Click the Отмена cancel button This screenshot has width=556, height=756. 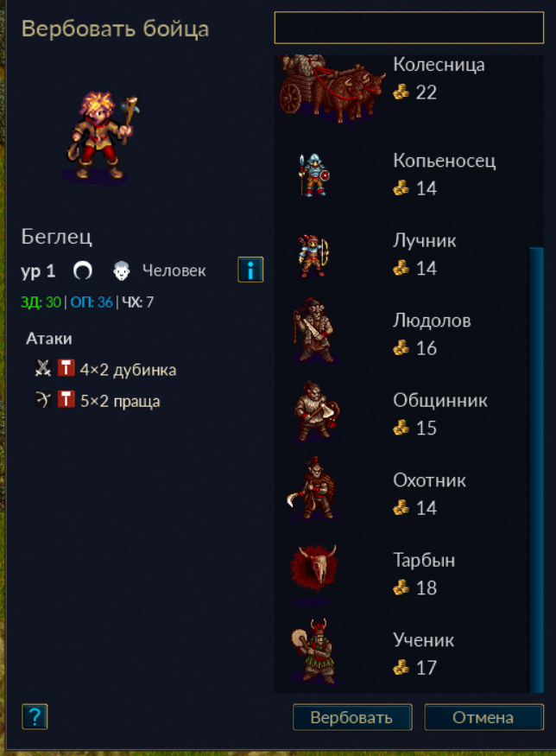coord(483,717)
